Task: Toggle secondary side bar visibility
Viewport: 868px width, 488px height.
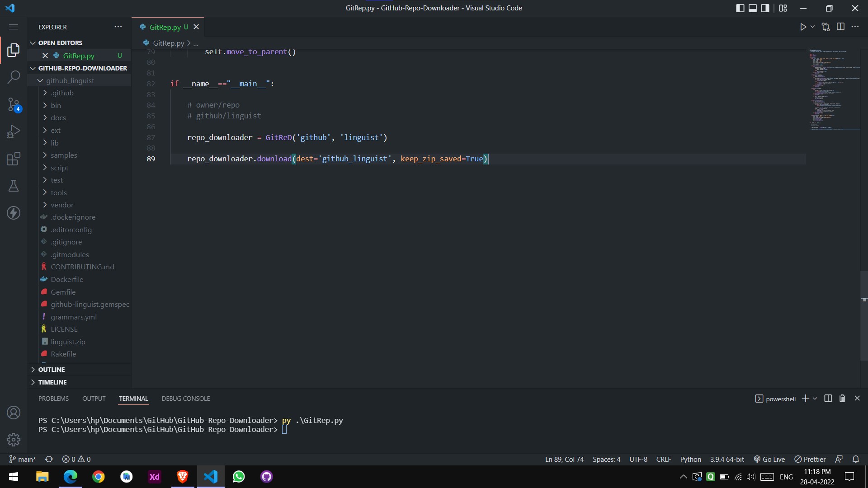Action: (x=765, y=8)
